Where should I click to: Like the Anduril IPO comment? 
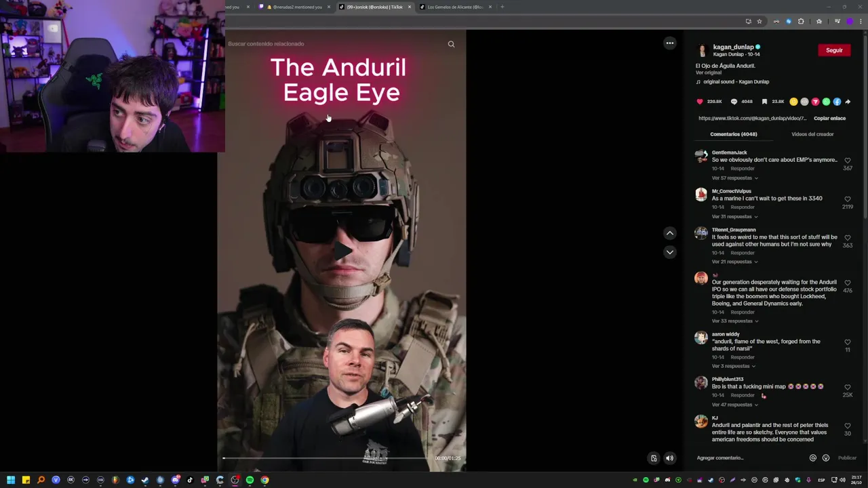848,283
